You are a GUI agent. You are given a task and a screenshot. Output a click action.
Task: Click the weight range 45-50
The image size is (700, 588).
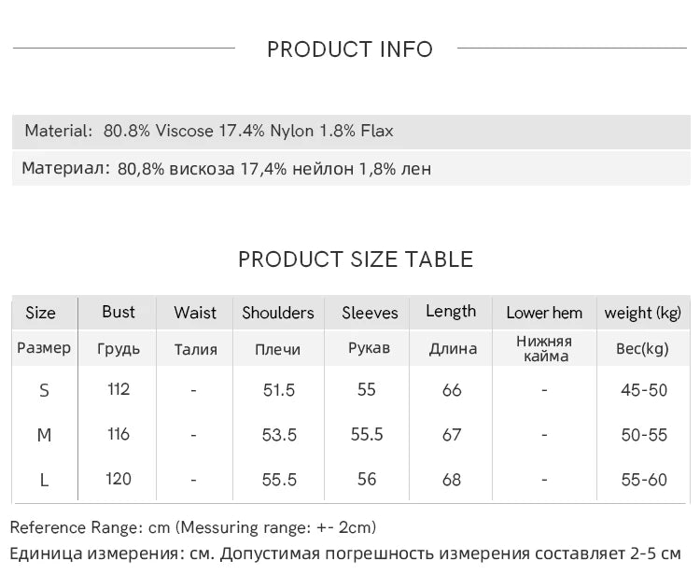[x=644, y=390]
